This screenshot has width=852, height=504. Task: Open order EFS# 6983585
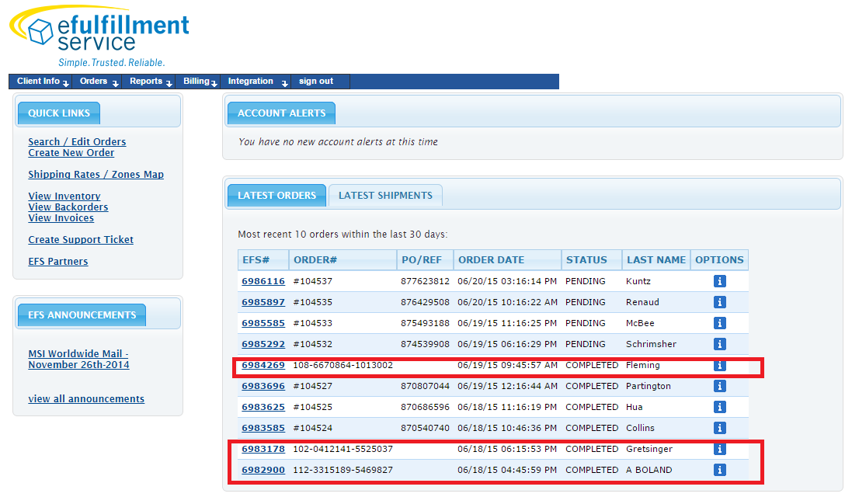(263, 428)
